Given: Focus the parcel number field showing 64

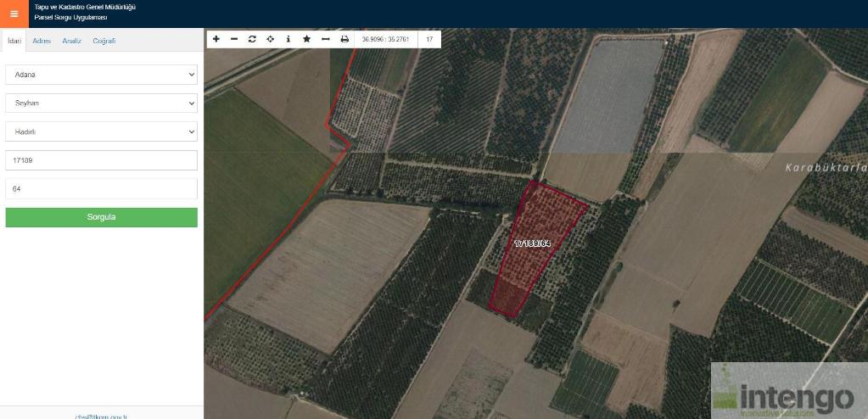Looking at the screenshot, I should pos(101,188).
